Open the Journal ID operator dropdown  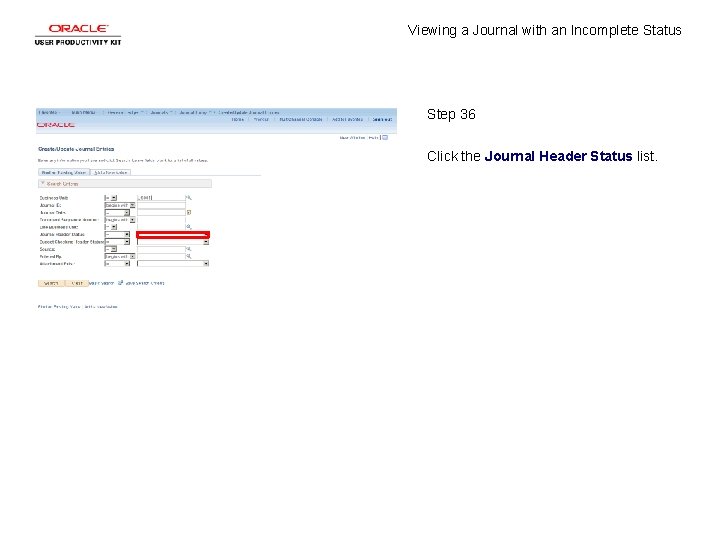(120, 205)
